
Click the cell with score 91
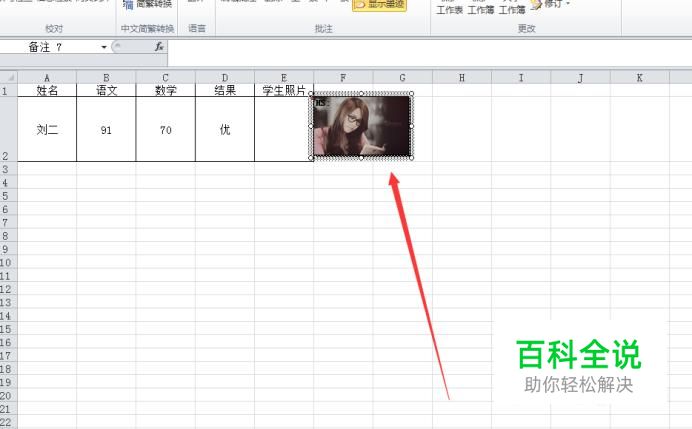[x=106, y=129]
